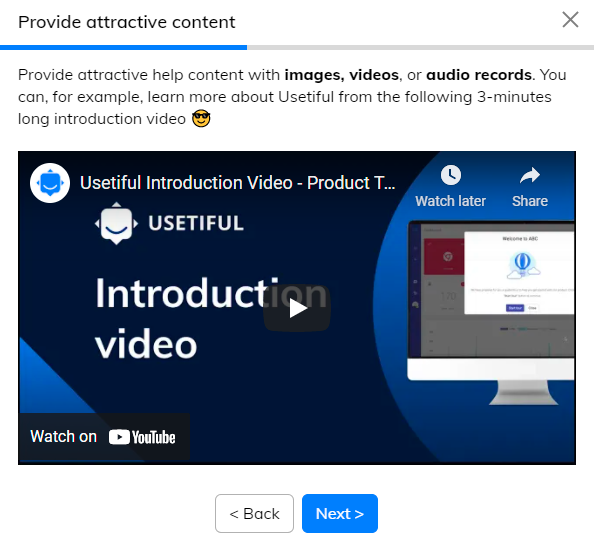Close the dialog with the X icon
The width and height of the screenshot is (594, 543).
coord(570,20)
